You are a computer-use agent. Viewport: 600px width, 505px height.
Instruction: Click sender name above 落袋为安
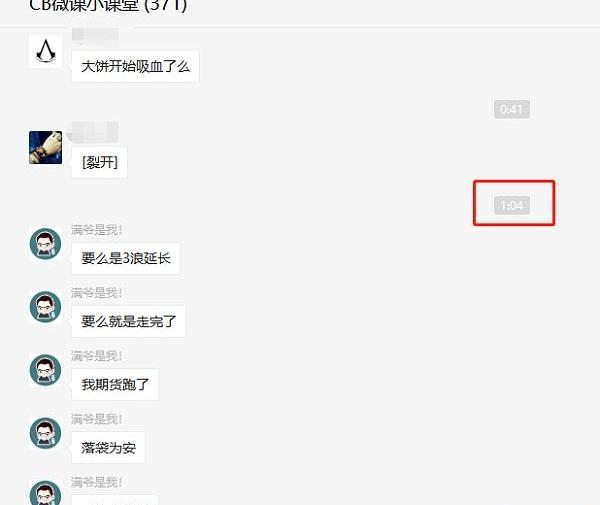pyautogui.click(x=96, y=419)
